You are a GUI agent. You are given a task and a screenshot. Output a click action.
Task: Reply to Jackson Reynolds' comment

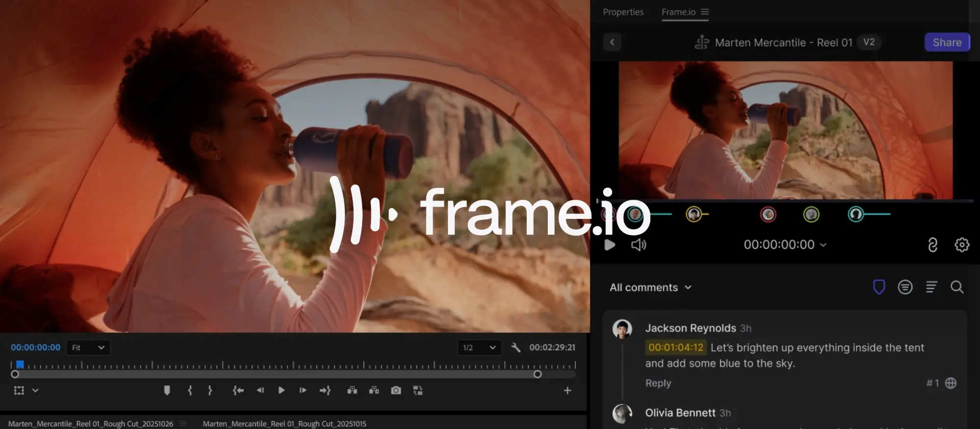(x=658, y=383)
